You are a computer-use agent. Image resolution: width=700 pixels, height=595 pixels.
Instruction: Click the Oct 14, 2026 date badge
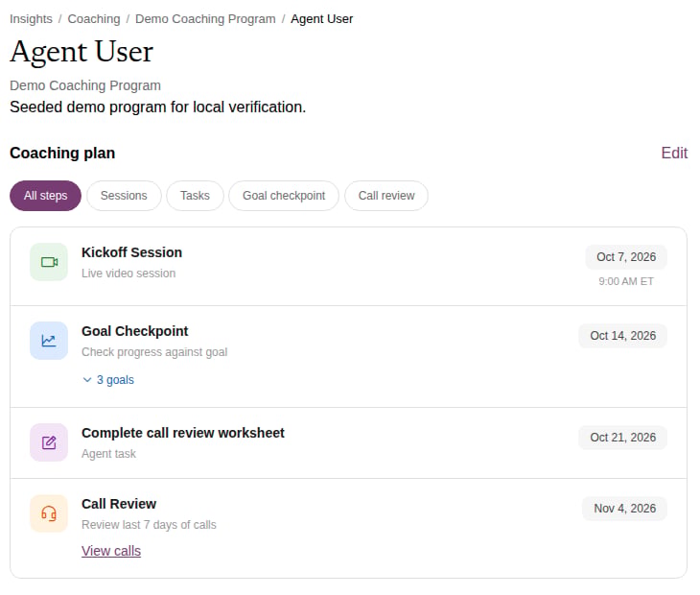pos(622,336)
